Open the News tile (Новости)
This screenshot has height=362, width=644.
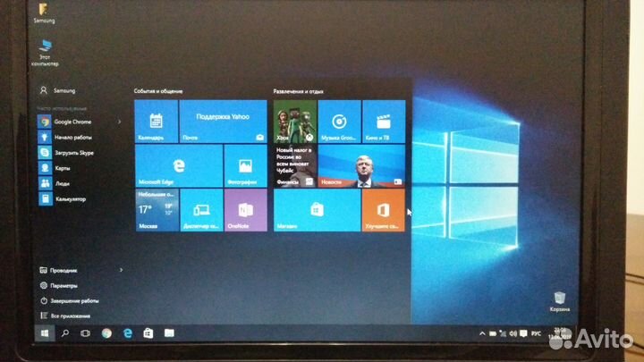tap(361, 166)
